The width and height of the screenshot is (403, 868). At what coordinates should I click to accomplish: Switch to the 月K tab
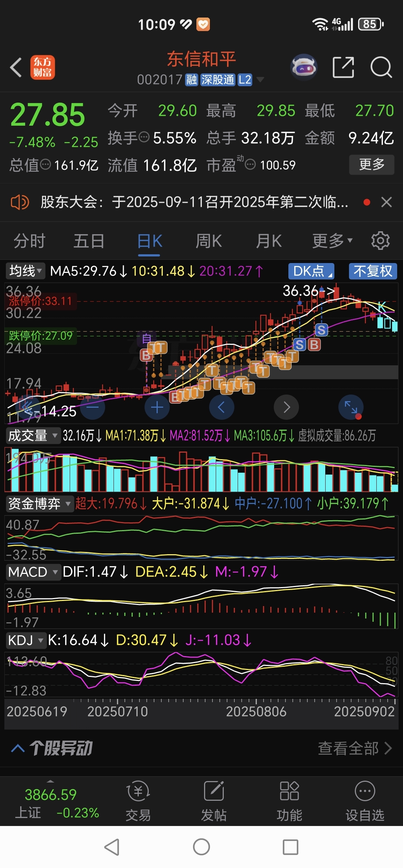pyautogui.click(x=269, y=241)
